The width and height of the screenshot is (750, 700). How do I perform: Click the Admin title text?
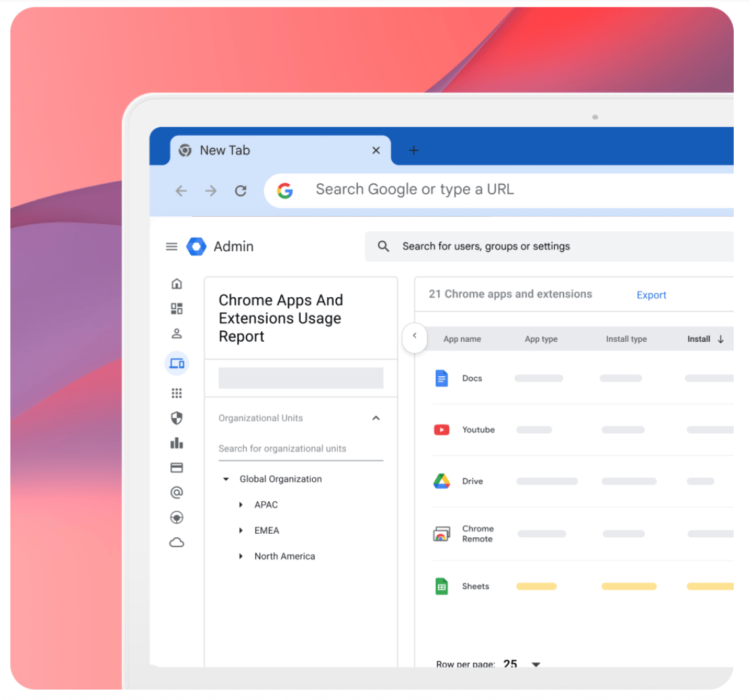(233, 247)
